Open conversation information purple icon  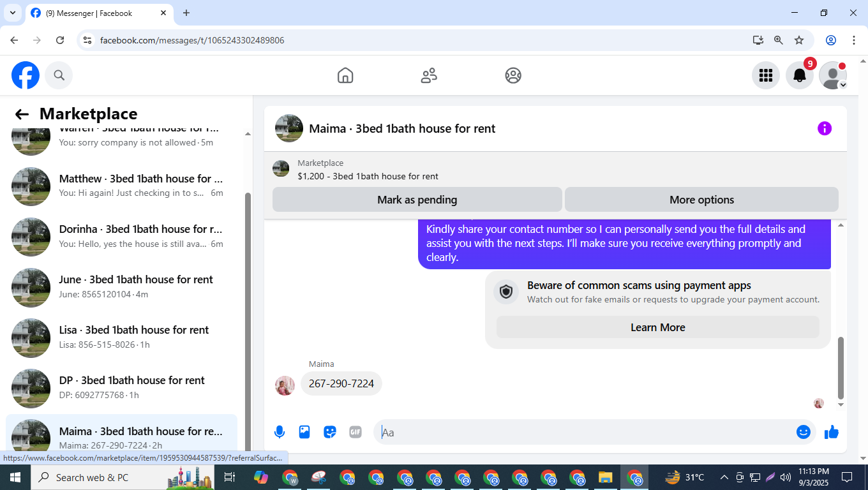825,128
